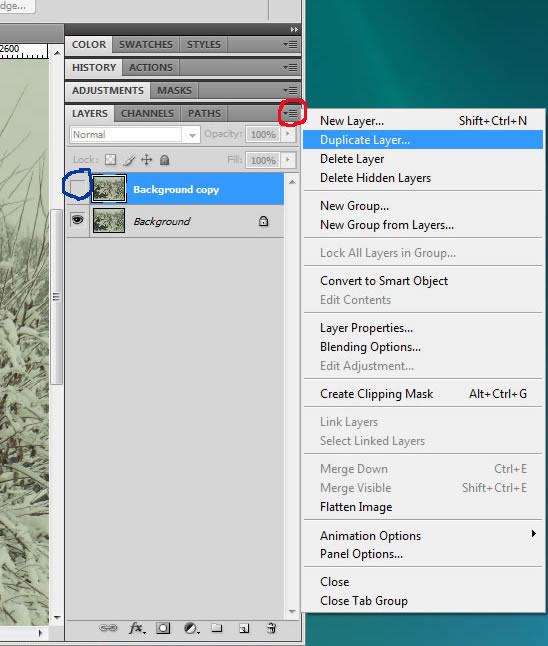This screenshot has height=646, width=548.
Task: Show the Background copy layer visibility box
Action: 77,188
